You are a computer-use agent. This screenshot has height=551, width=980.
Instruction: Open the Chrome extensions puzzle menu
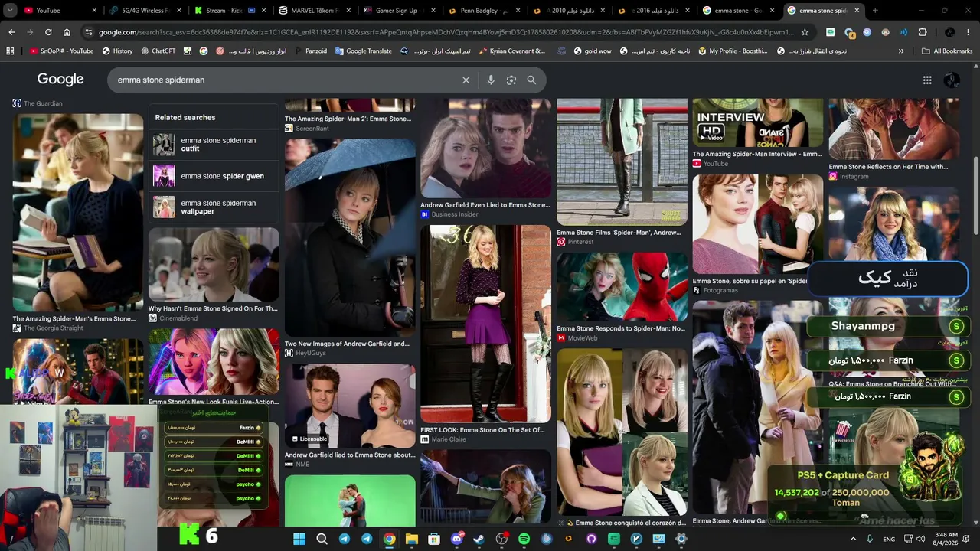(923, 32)
